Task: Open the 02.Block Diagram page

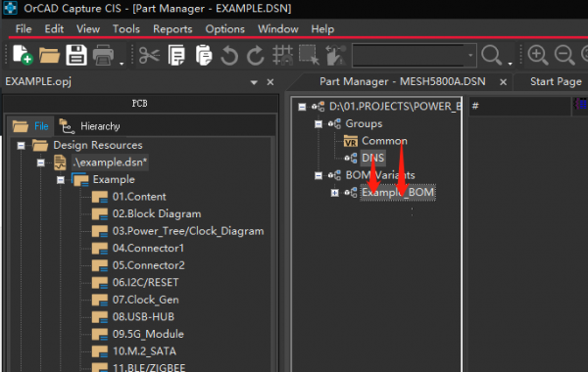Action: [x=157, y=214]
